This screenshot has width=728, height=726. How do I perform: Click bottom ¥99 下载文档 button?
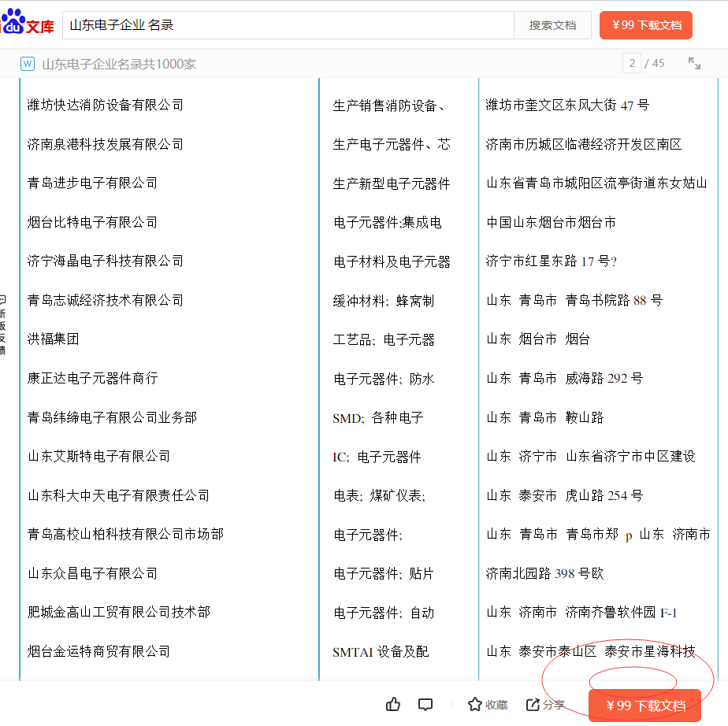tap(645, 706)
